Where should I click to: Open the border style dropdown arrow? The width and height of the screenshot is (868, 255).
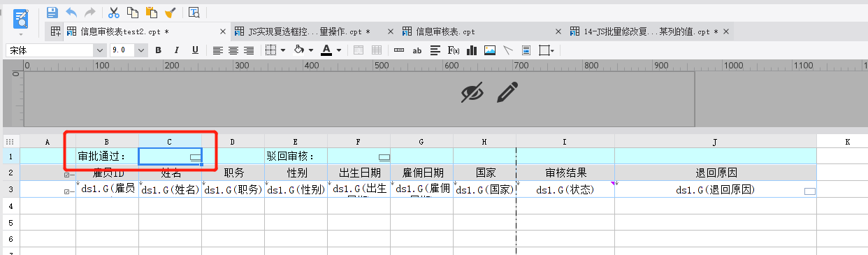click(x=283, y=50)
